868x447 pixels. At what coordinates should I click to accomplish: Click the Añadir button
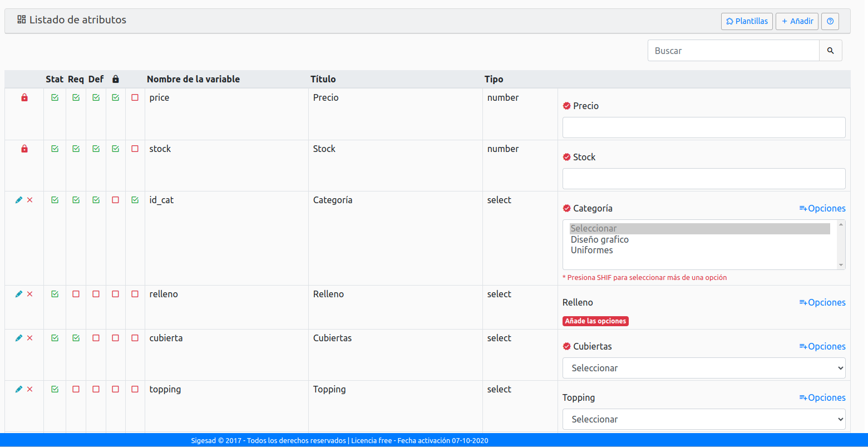(797, 21)
